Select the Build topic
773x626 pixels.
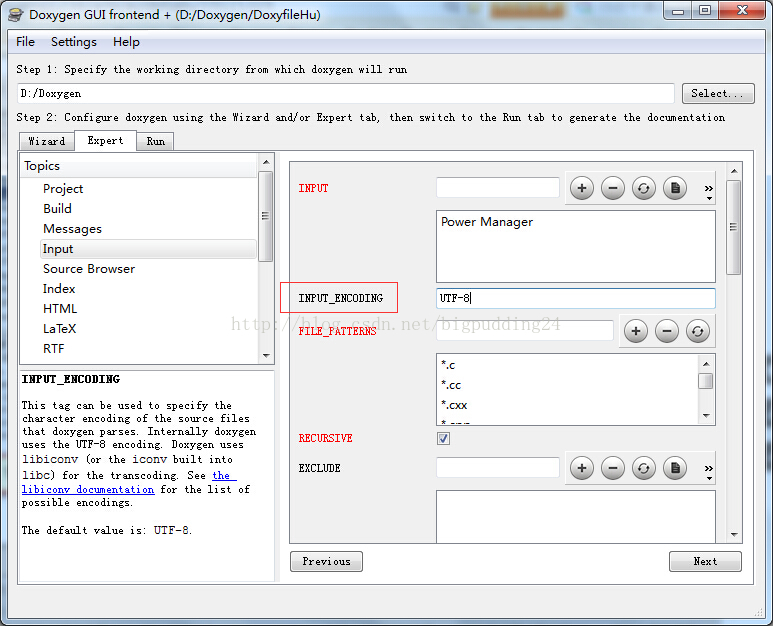click(57, 209)
